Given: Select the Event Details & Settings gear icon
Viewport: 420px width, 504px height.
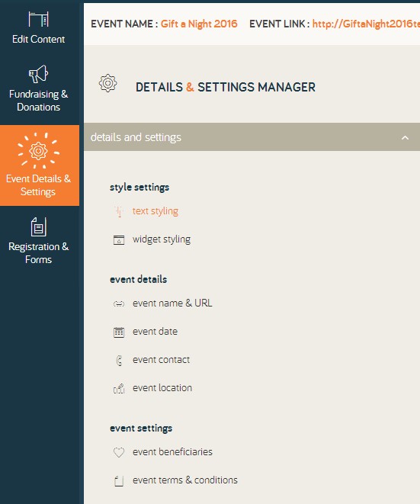Looking at the screenshot, I should [x=39, y=150].
